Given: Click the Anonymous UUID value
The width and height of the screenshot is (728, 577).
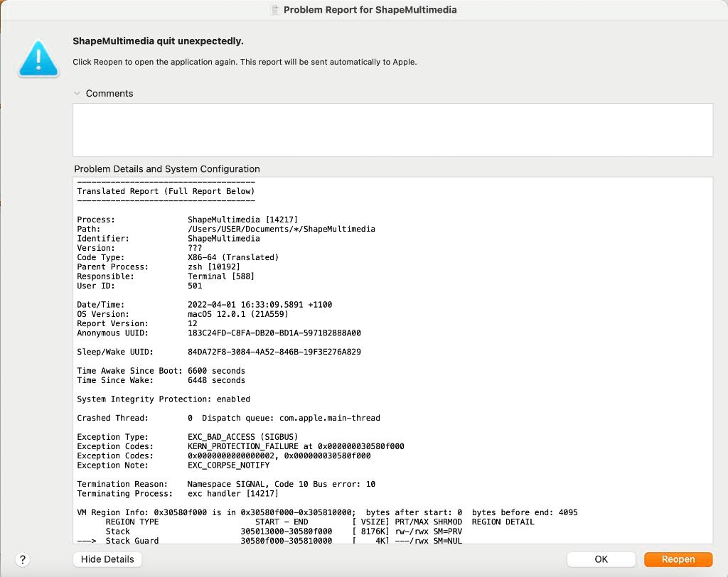Looking at the screenshot, I should [274, 333].
